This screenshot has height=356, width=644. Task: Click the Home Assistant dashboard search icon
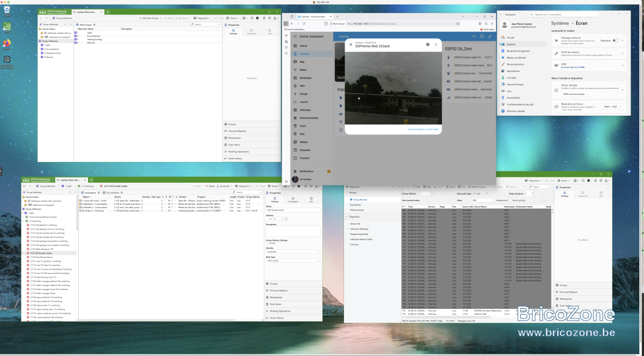(474, 36)
